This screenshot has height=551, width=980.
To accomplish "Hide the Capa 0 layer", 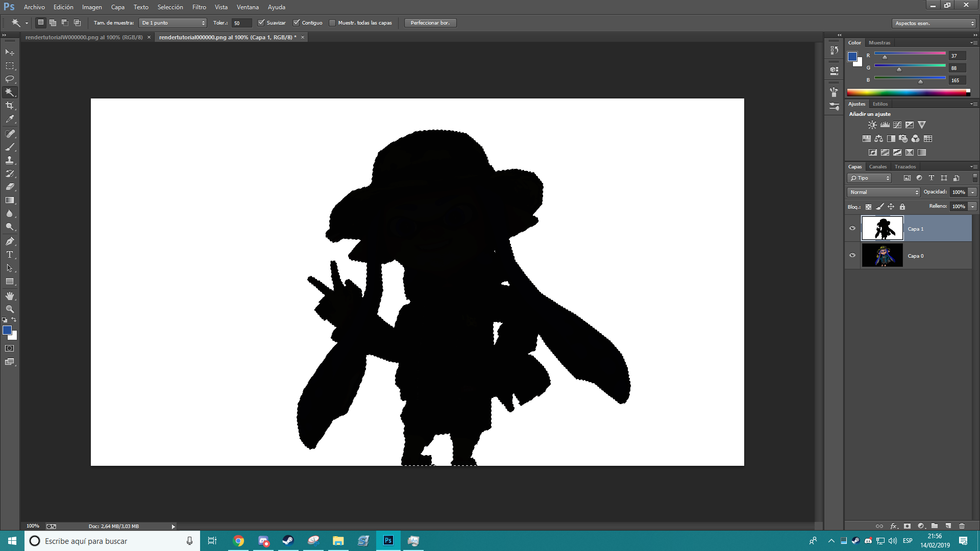I will coord(852,256).
